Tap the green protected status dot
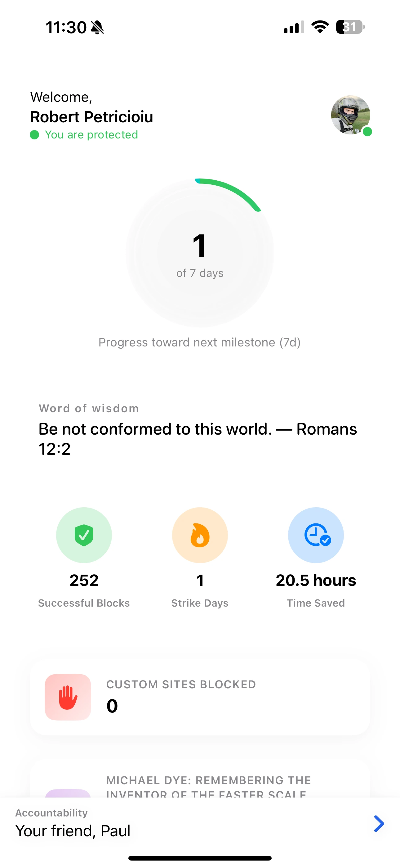The height and width of the screenshot is (868, 400). [34, 135]
